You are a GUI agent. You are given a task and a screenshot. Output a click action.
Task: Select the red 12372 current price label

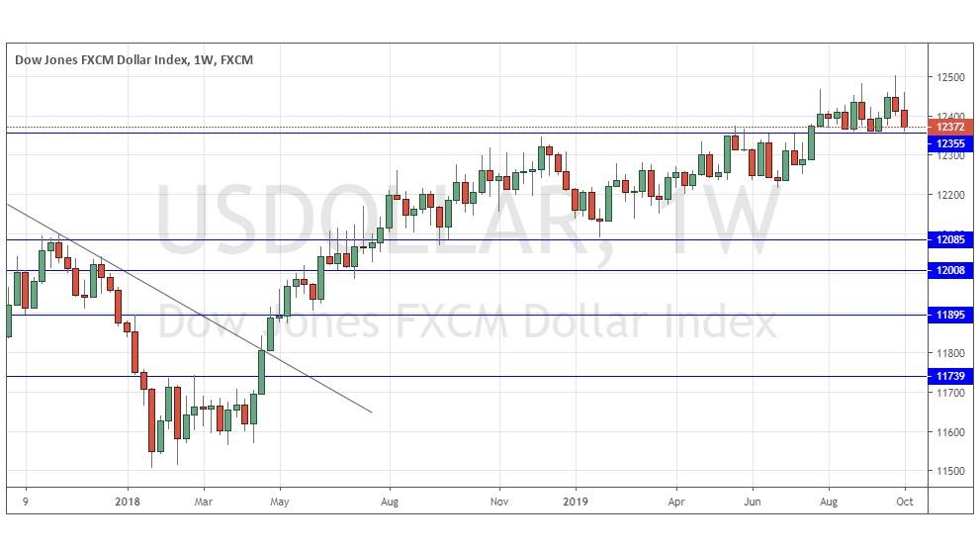950,127
